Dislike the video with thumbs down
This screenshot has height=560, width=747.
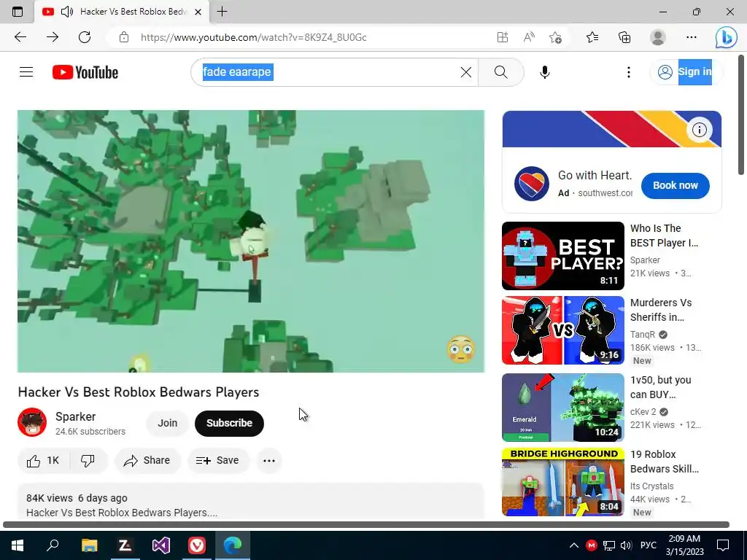88,461
